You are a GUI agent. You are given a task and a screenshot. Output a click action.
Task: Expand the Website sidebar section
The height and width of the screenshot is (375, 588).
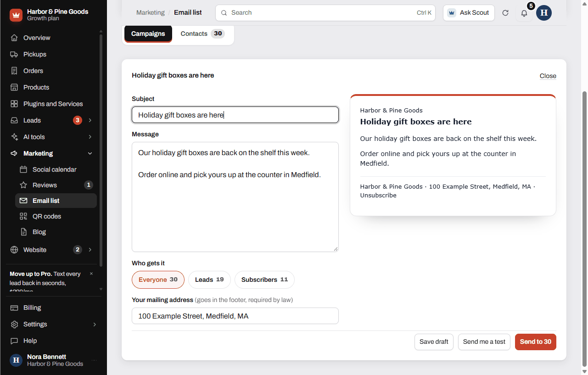click(x=90, y=250)
